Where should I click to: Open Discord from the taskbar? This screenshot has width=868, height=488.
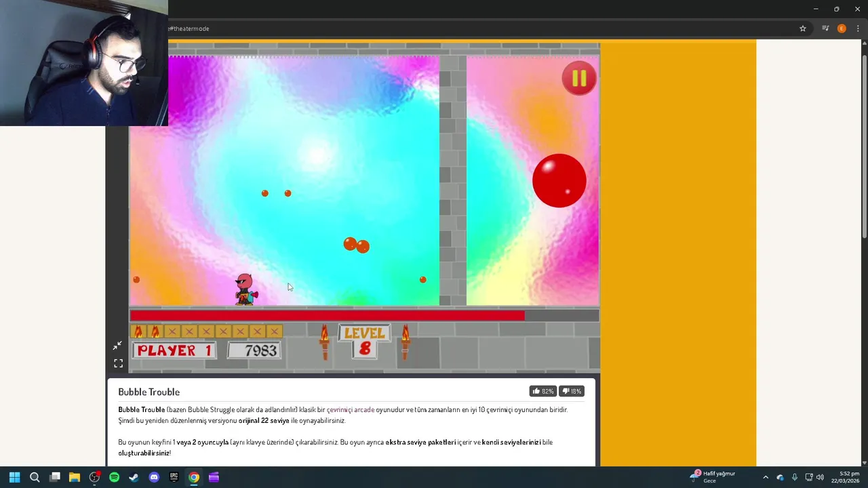coord(154,477)
